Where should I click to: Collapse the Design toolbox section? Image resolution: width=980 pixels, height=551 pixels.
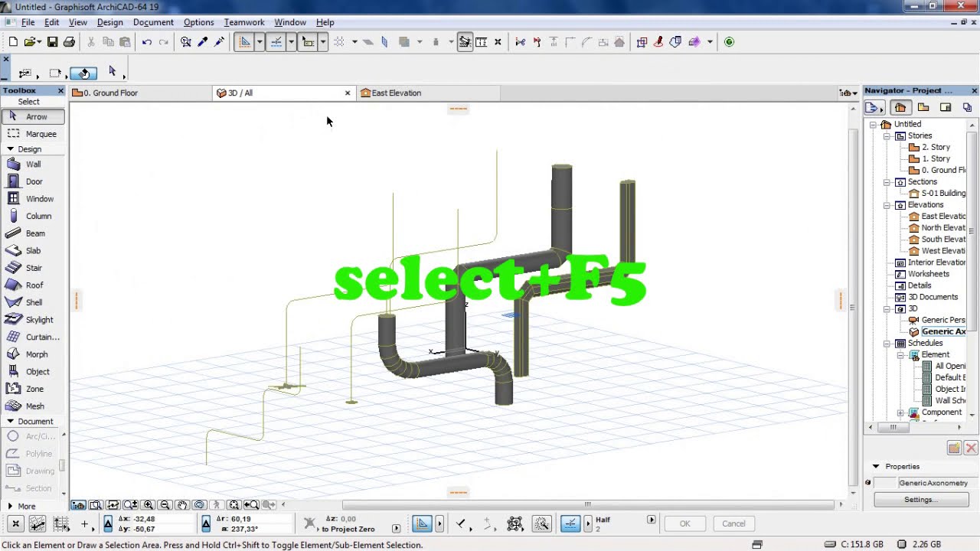(x=11, y=149)
